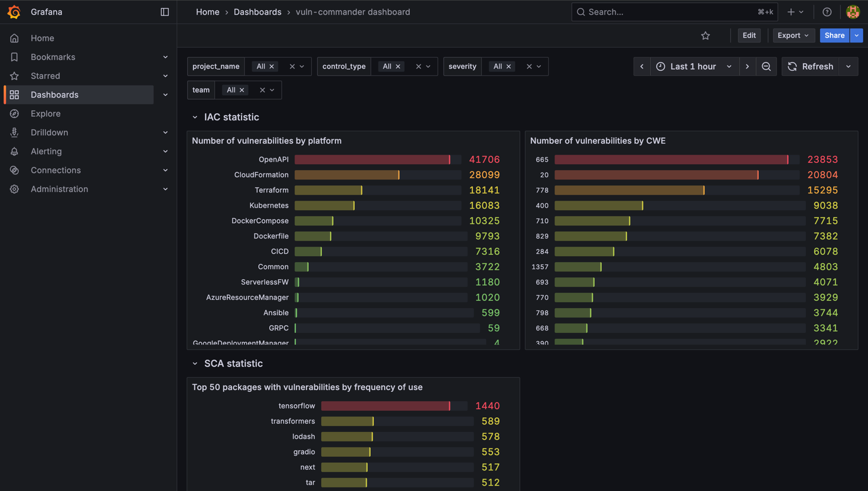Expand the Starred section chevron
The image size is (868, 491).
[165, 76]
